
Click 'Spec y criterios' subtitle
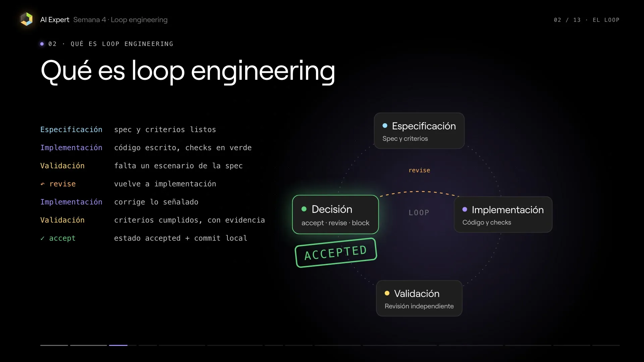point(405,138)
